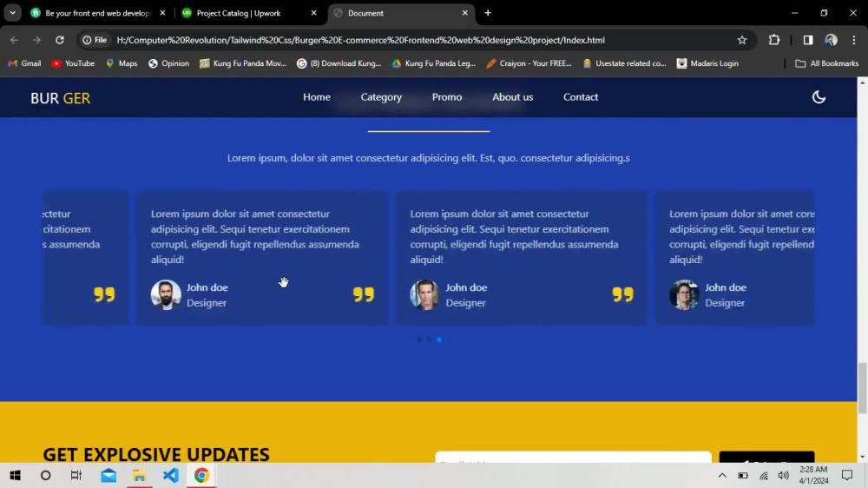Click the BUR GER site logo

point(61,98)
